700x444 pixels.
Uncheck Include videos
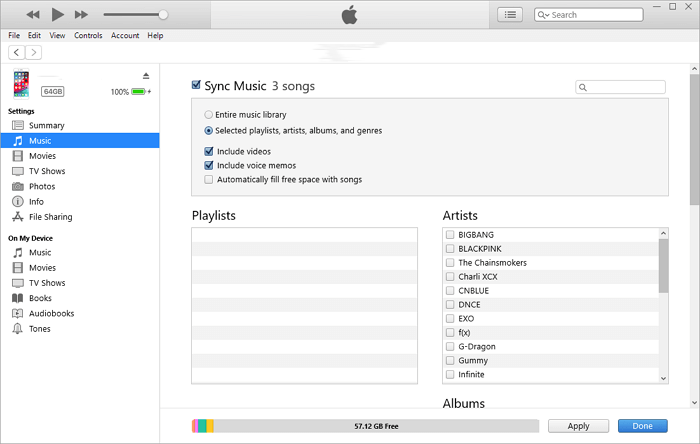(x=208, y=151)
